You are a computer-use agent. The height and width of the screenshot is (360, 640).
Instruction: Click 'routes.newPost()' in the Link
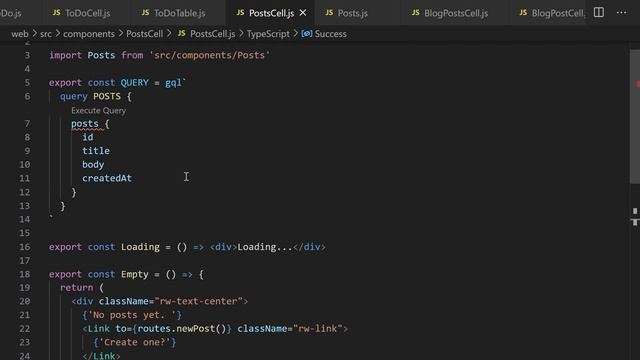click(182, 329)
